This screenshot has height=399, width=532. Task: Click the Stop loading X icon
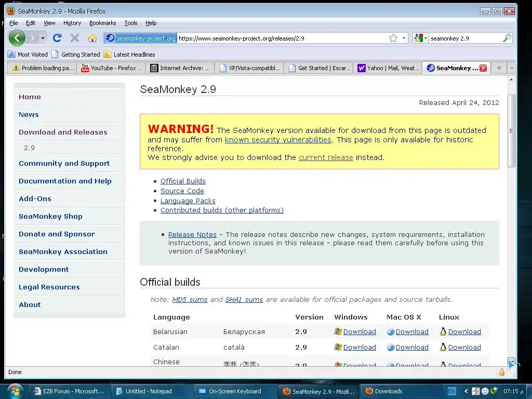75,37
